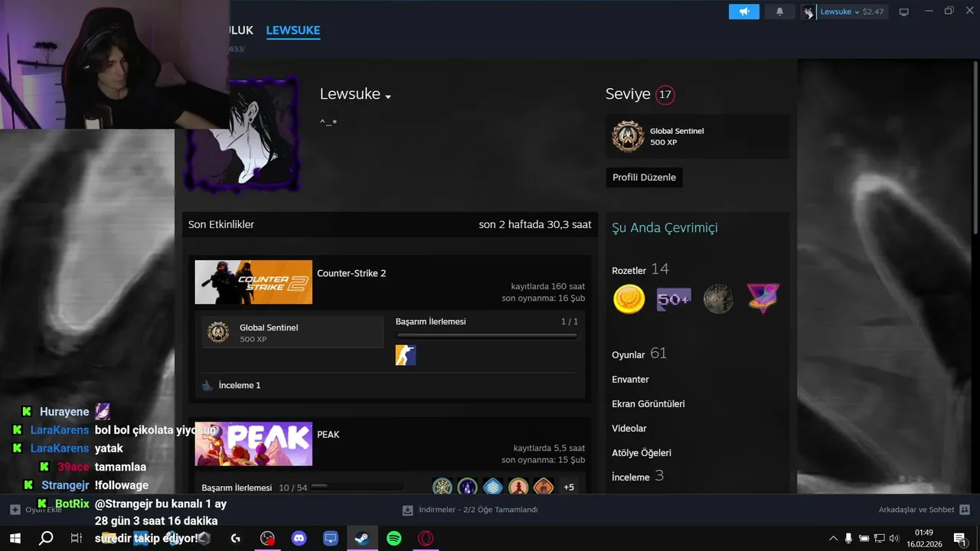Open Arkadaşlar ve Sohbet
The image size is (980, 551).
pos(916,510)
